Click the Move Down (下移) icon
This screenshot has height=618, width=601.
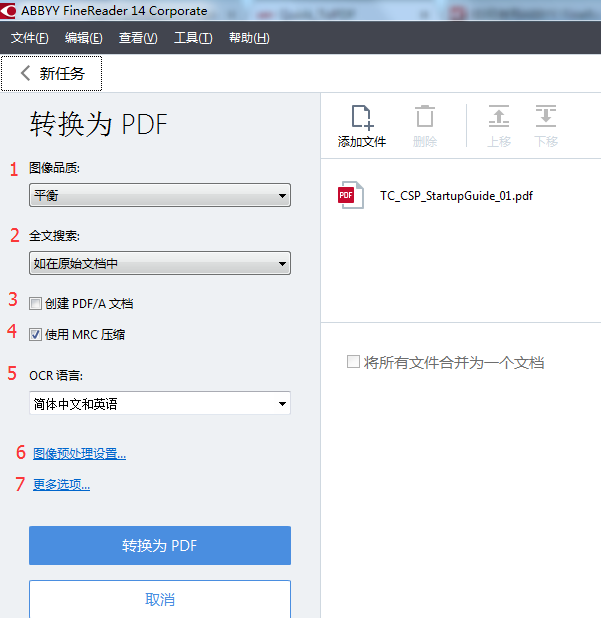click(546, 116)
